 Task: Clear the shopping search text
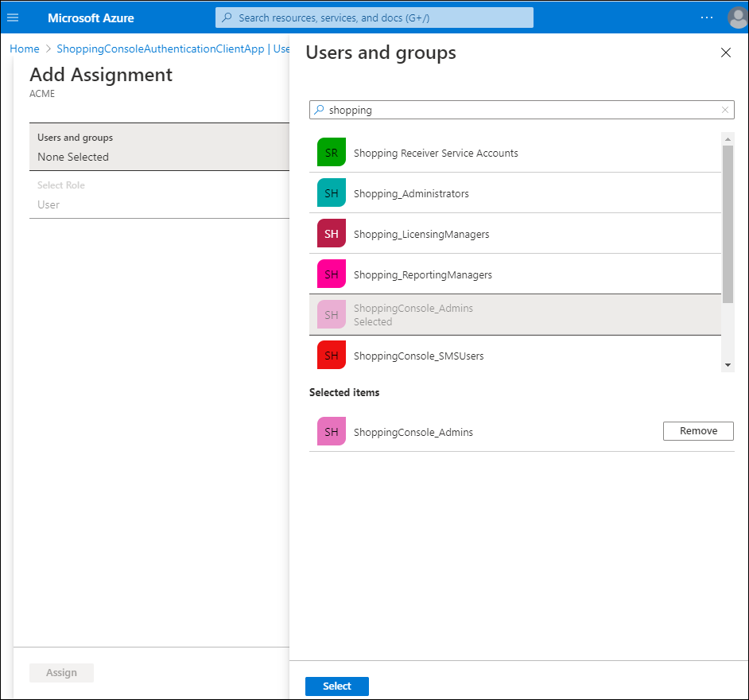(724, 111)
